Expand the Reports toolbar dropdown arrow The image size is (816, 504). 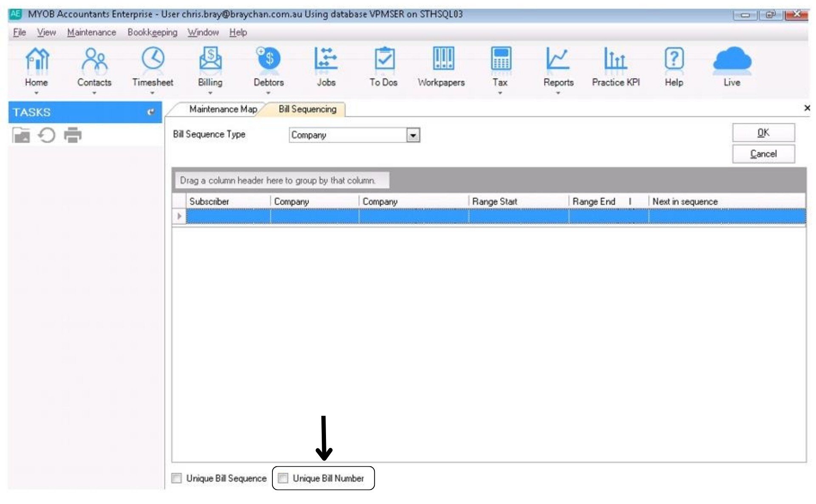(558, 93)
